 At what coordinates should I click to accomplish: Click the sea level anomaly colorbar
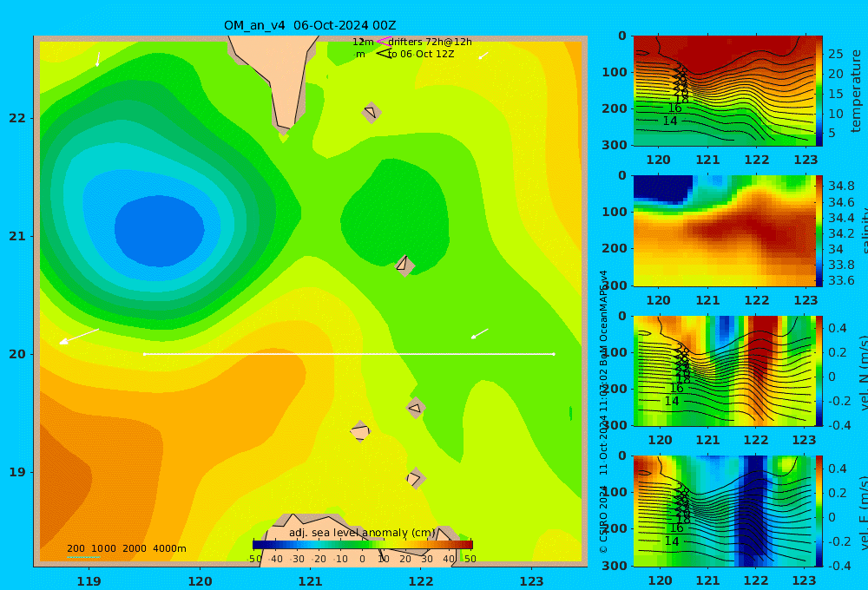363,545
